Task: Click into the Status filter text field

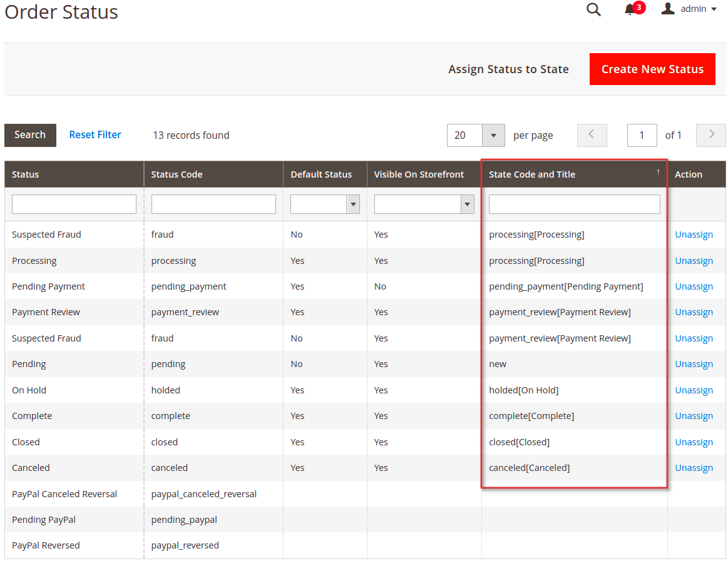Action: click(74, 204)
